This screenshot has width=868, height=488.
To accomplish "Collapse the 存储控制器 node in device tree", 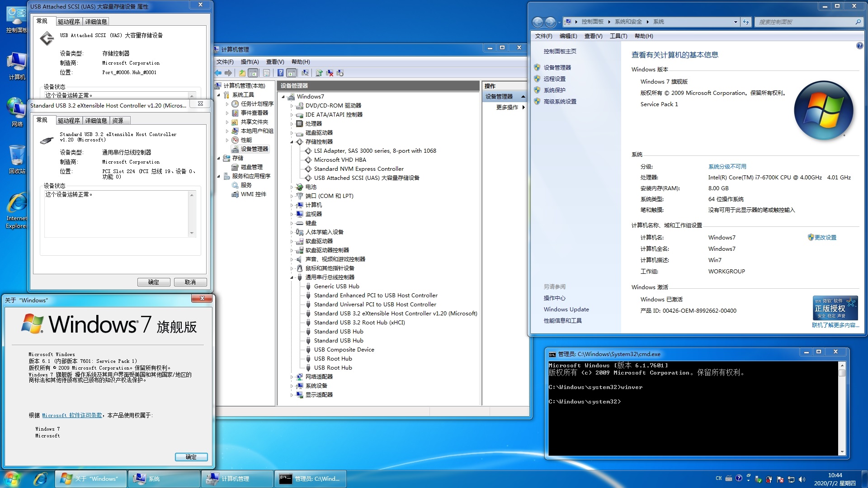I will point(292,142).
